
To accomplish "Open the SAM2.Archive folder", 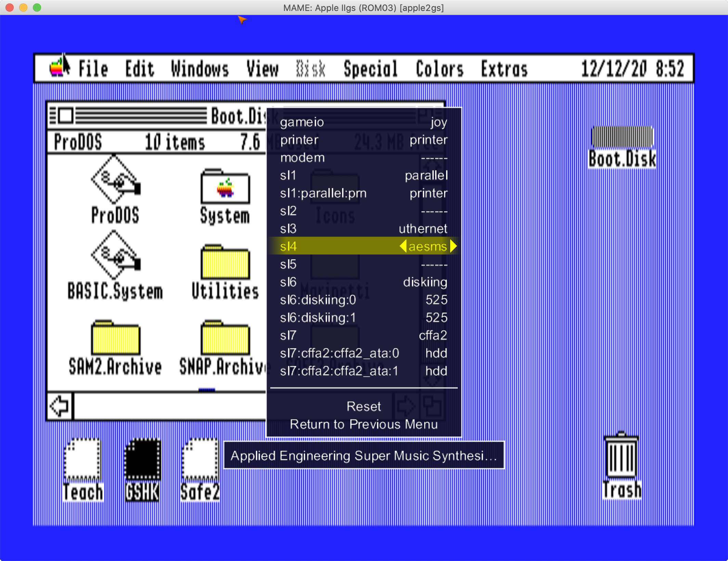I will (x=115, y=338).
